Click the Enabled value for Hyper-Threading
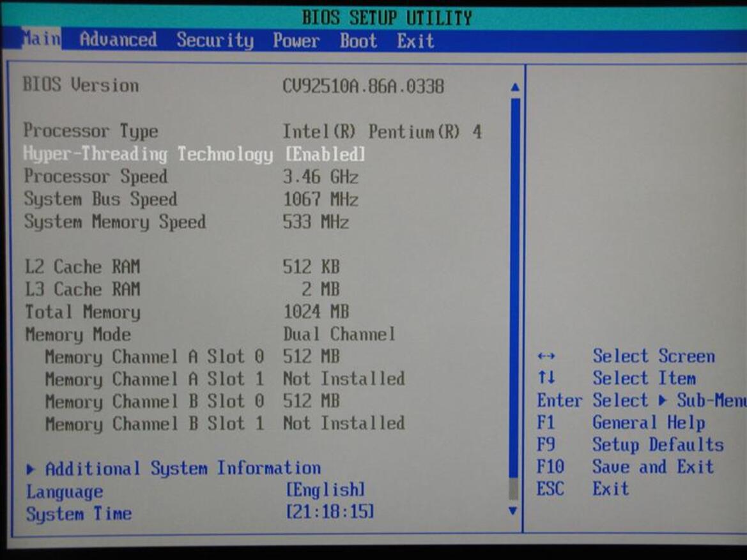 tap(326, 154)
